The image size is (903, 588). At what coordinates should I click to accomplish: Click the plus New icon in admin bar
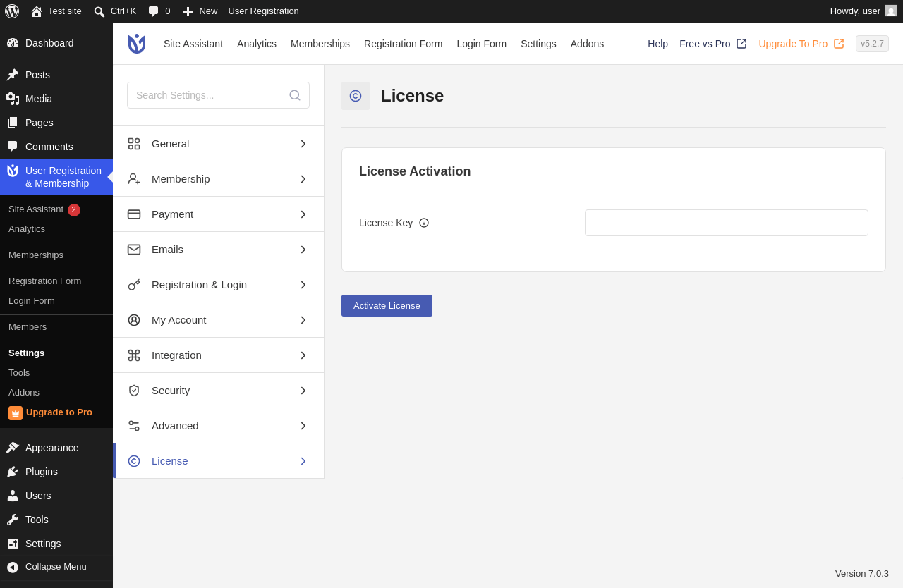[188, 11]
